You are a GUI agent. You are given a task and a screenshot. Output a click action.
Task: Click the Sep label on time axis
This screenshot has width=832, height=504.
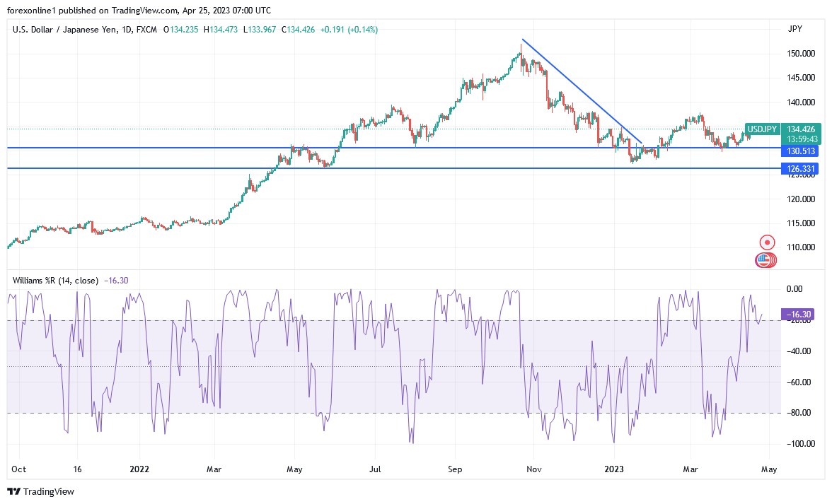pos(455,469)
